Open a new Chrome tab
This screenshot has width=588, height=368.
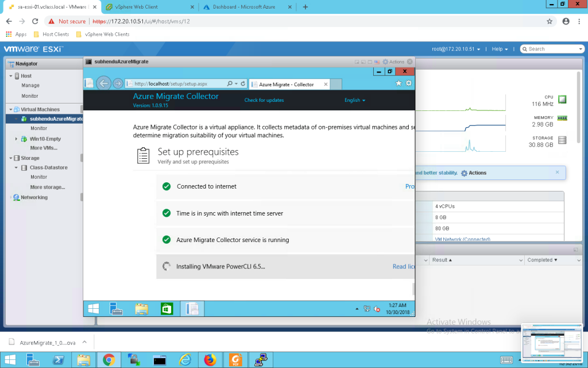(x=305, y=7)
